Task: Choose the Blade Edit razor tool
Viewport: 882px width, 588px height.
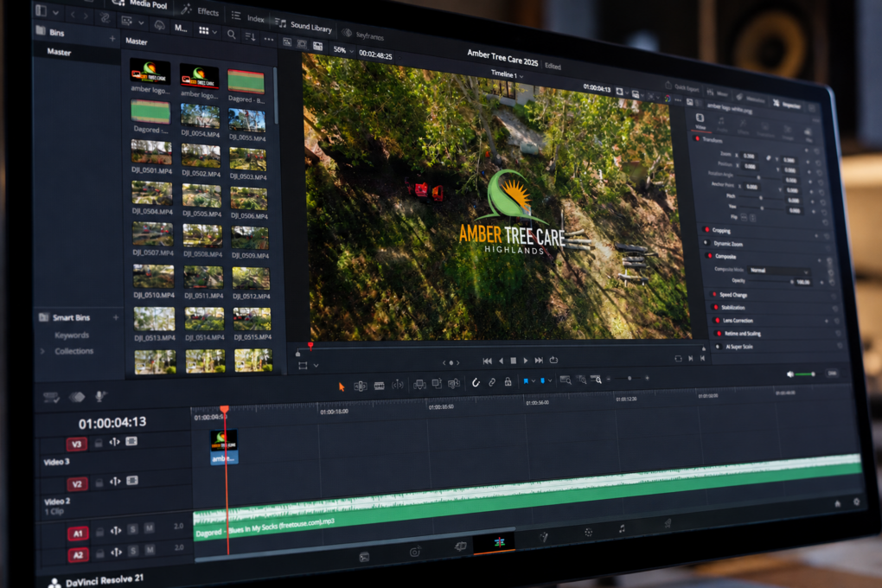Action: click(379, 386)
